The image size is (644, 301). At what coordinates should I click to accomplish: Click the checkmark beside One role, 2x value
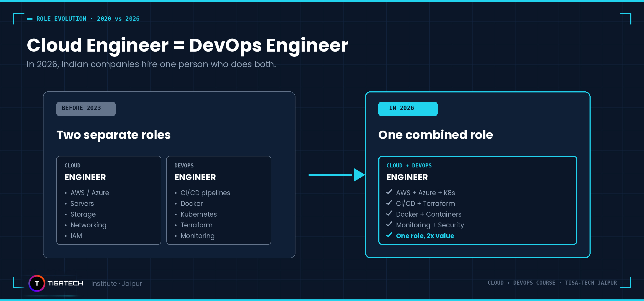pos(389,235)
